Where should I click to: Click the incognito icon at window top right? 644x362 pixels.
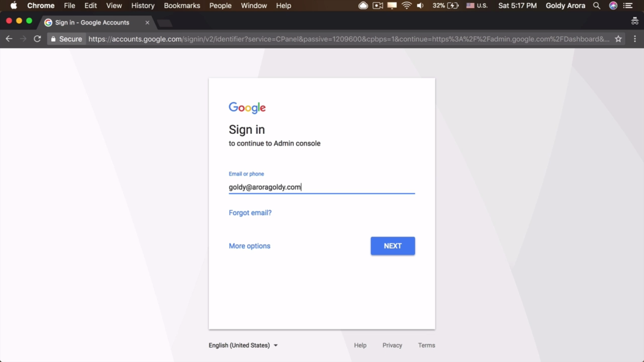pyautogui.click(x=635, y=21)
